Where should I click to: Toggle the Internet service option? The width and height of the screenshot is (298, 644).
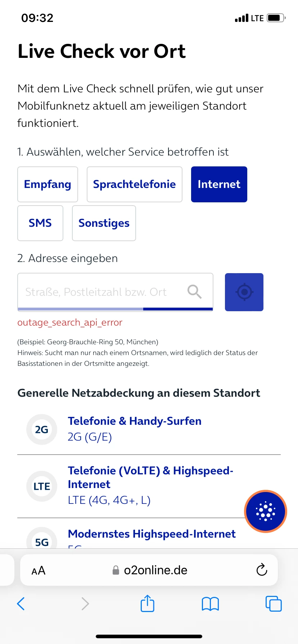(219, 184)
